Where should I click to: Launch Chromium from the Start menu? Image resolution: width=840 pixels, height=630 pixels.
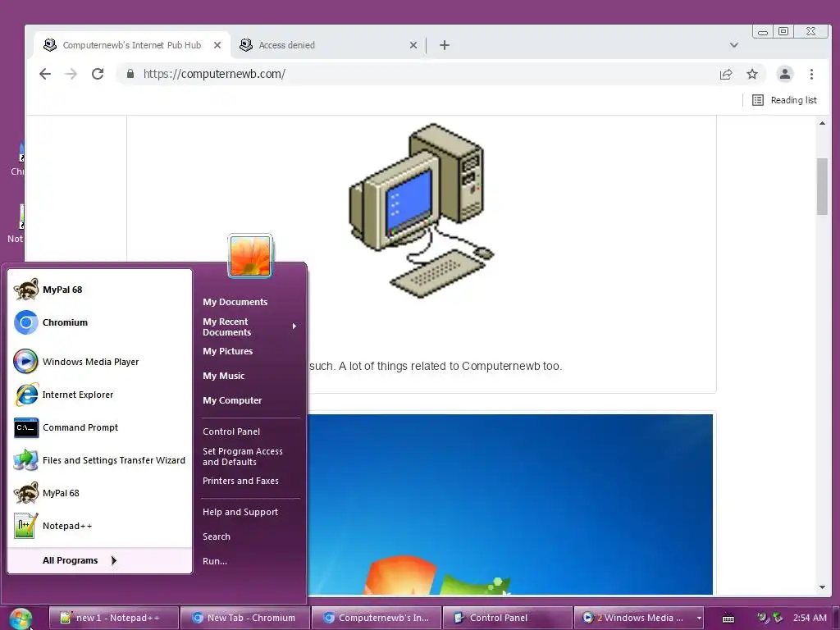[99, 322]
